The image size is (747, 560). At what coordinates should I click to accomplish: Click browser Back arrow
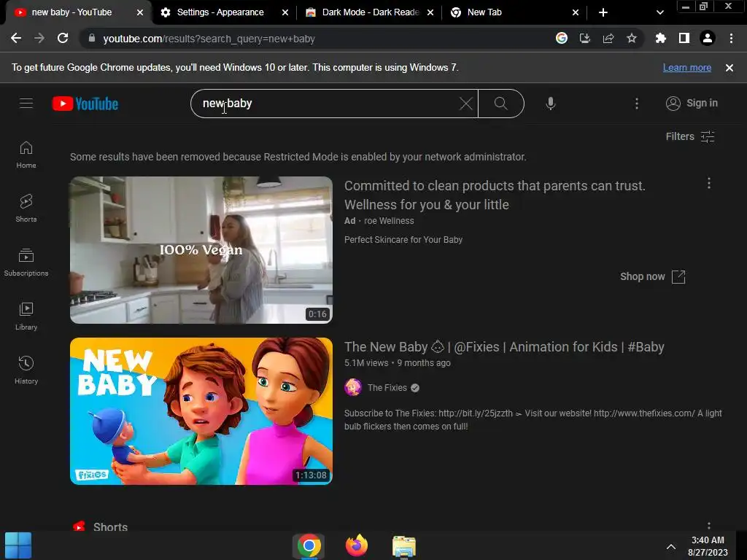[16, 39]
